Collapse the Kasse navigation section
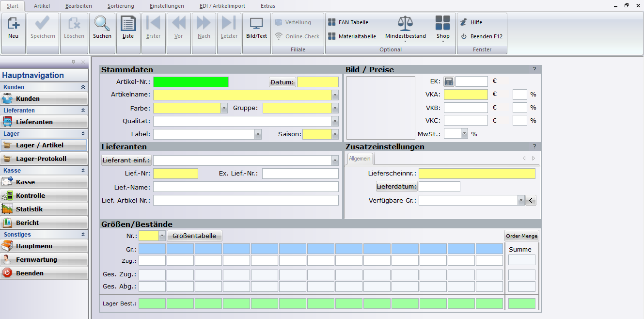Image resolution: width=644 pixels, height=319 pixels. 83,171
